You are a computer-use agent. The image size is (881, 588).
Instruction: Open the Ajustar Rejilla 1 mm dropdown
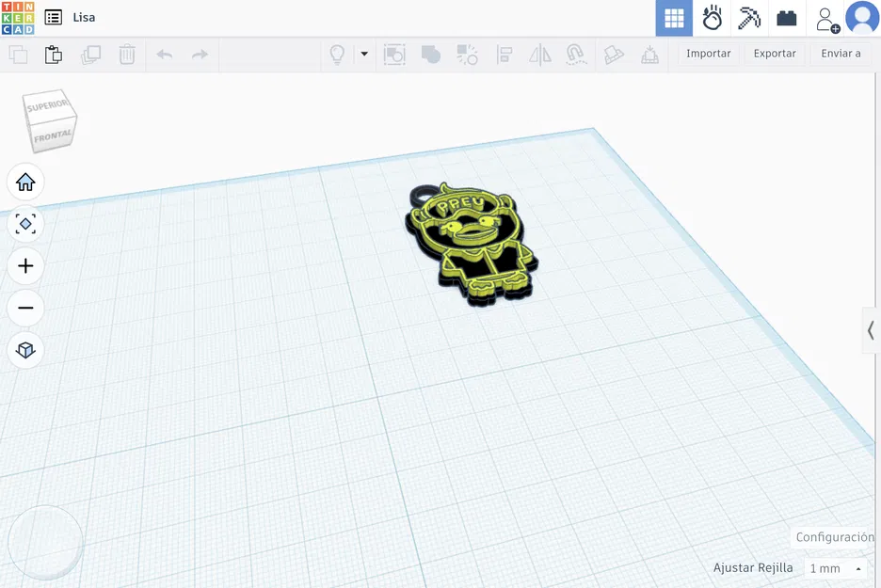[836, 568]
